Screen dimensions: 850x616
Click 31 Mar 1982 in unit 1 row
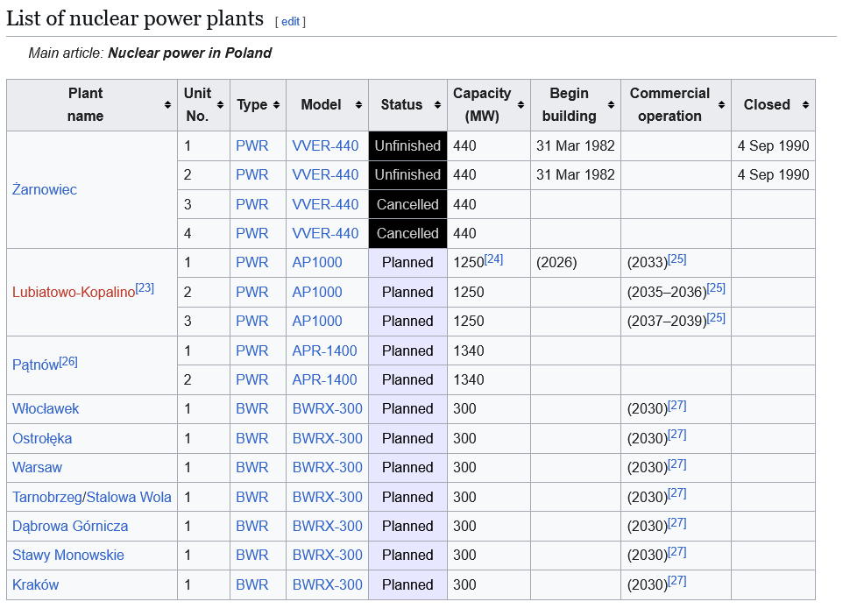(575, 145)
